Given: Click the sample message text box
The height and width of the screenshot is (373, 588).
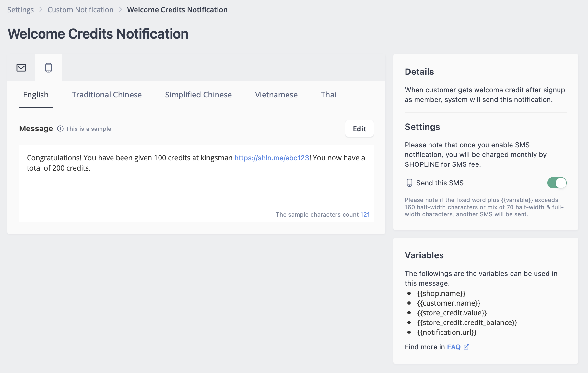Looking at the screenshot, I should click(196, 183).
